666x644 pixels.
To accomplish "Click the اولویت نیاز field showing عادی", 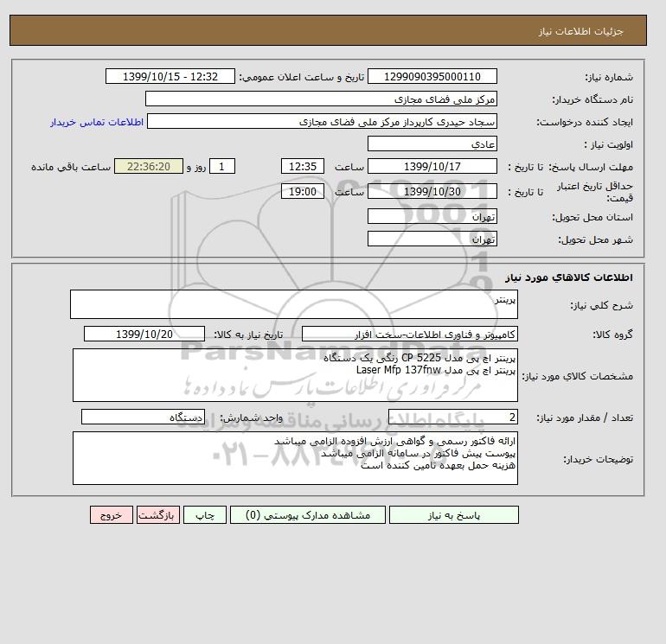I will tap(432, 143).
